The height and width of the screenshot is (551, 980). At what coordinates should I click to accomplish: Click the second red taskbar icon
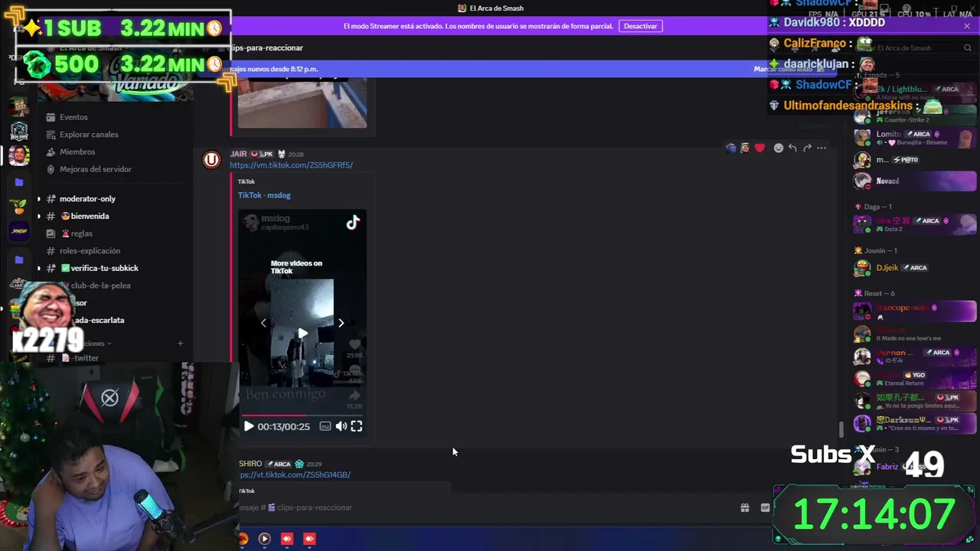309,539
